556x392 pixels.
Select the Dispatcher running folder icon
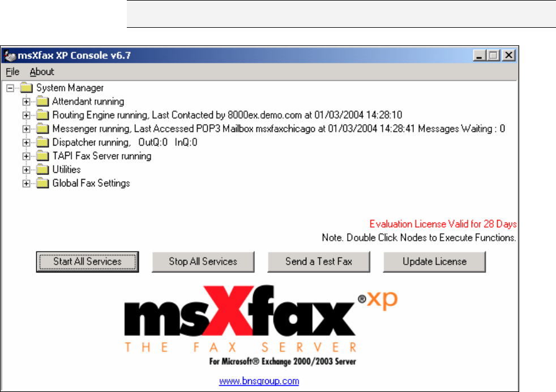tap(42, 142)
